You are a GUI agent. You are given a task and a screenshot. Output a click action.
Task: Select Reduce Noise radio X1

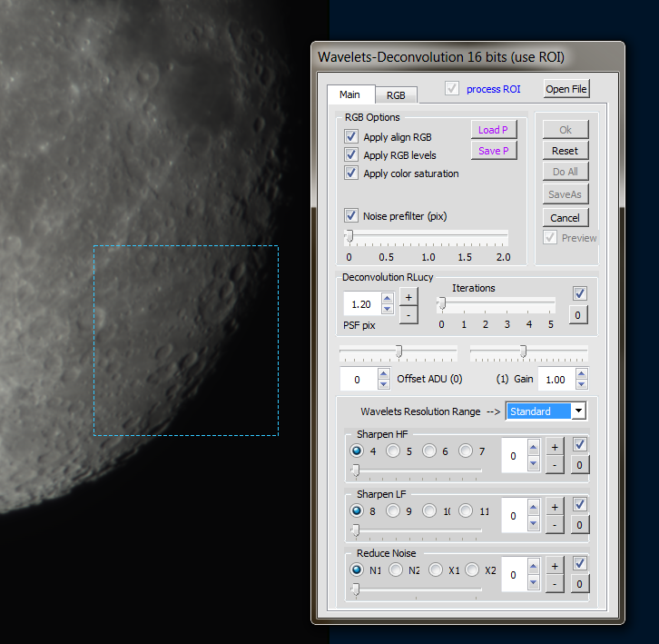(436, 570)
